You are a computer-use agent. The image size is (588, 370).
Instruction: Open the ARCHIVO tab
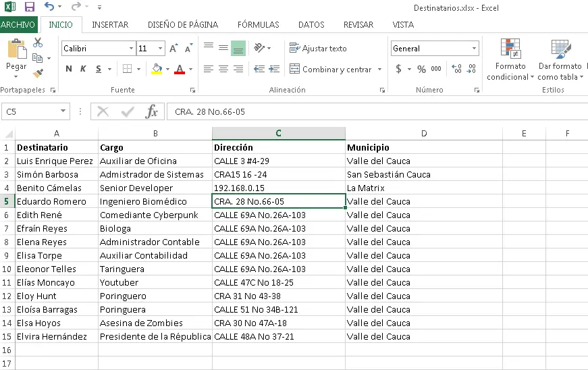(18, 25)
